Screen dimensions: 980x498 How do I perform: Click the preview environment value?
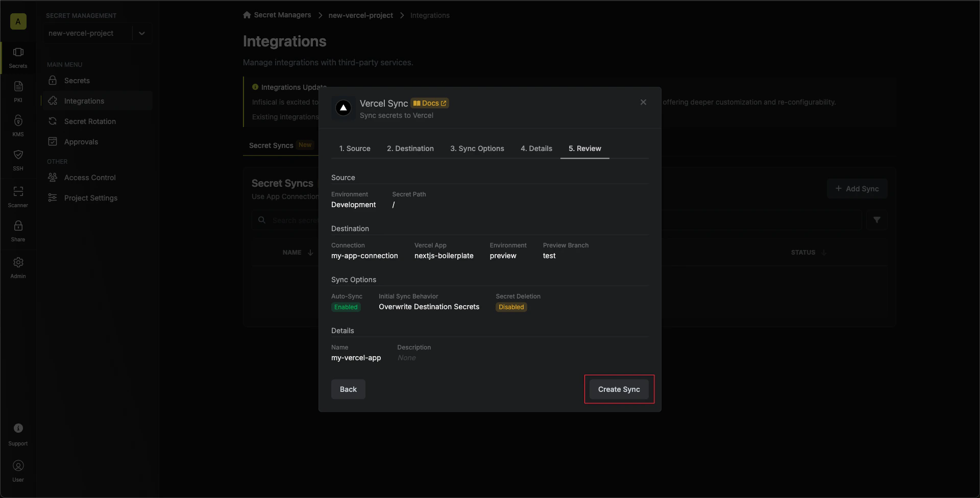(503, 256)
